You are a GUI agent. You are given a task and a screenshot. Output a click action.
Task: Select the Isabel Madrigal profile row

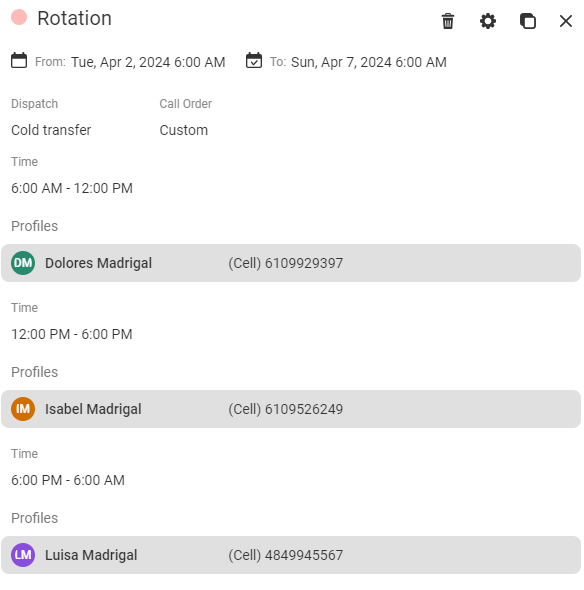tap(291, 409)
